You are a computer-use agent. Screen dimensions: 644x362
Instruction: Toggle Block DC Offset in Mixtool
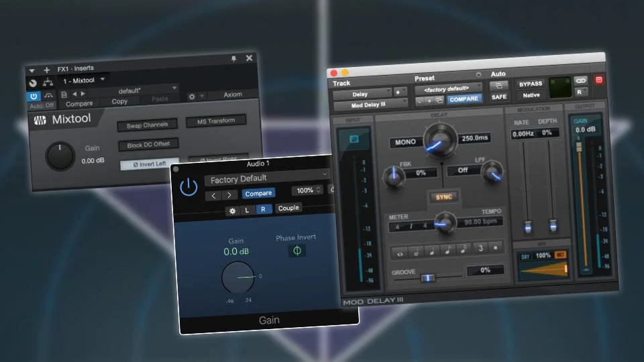pyautogui.click(x=148, y=145)
